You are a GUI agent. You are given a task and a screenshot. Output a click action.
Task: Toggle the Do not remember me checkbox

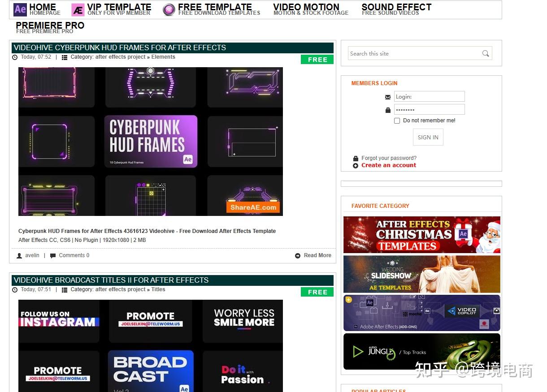tap(397, 121)
